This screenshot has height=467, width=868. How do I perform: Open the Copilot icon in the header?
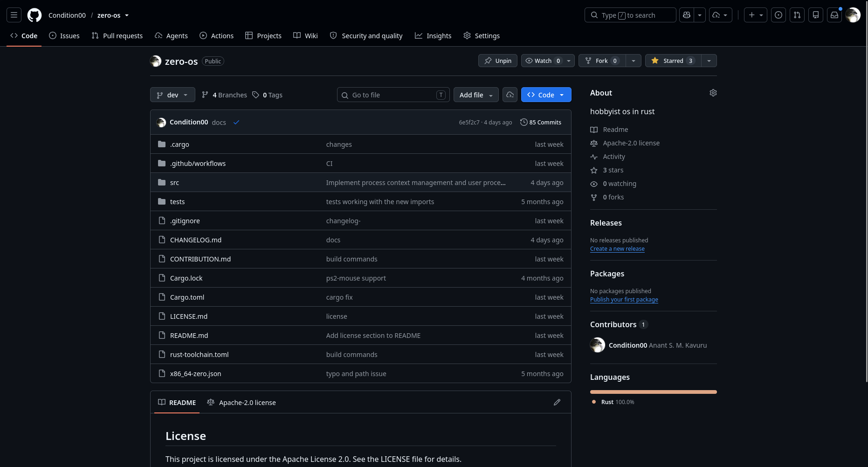tap(687, 15)
